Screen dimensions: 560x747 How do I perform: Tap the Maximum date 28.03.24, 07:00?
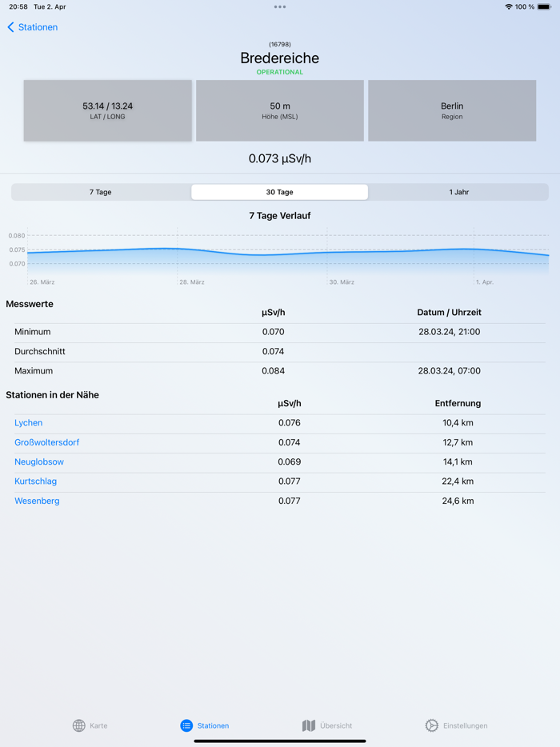450,370
